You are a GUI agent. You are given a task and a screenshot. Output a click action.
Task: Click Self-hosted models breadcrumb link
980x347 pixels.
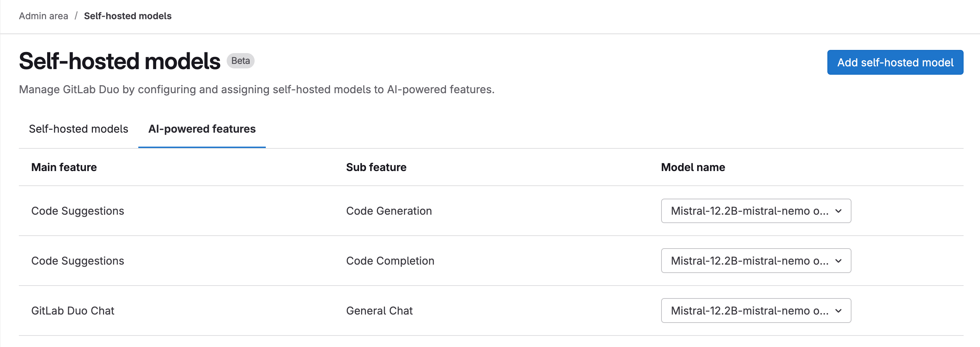tap(127, 16)
